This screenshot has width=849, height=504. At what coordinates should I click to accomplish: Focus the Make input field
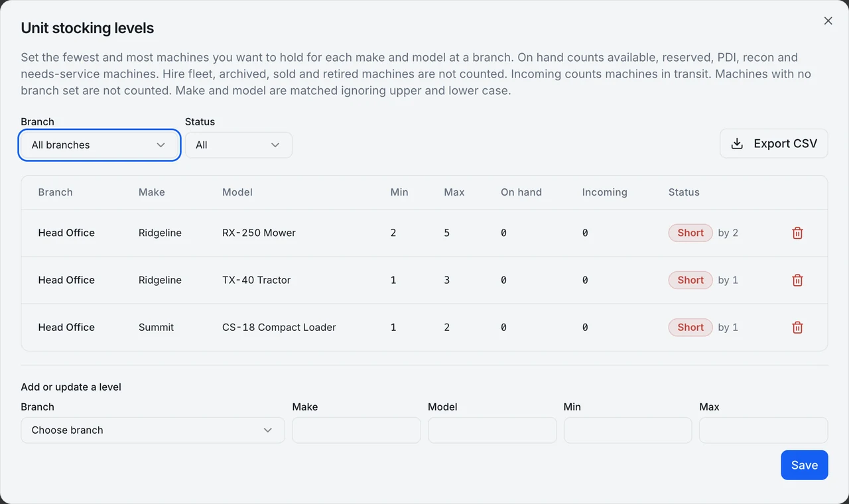tap(356, 430)
